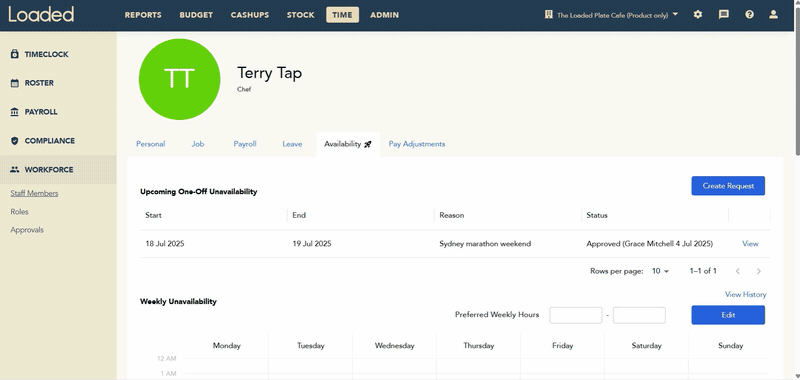The height and width of the screenshot is (380, 800).
Task: View the Sydney marathon weekend request
Action: [x=750, y=244]
